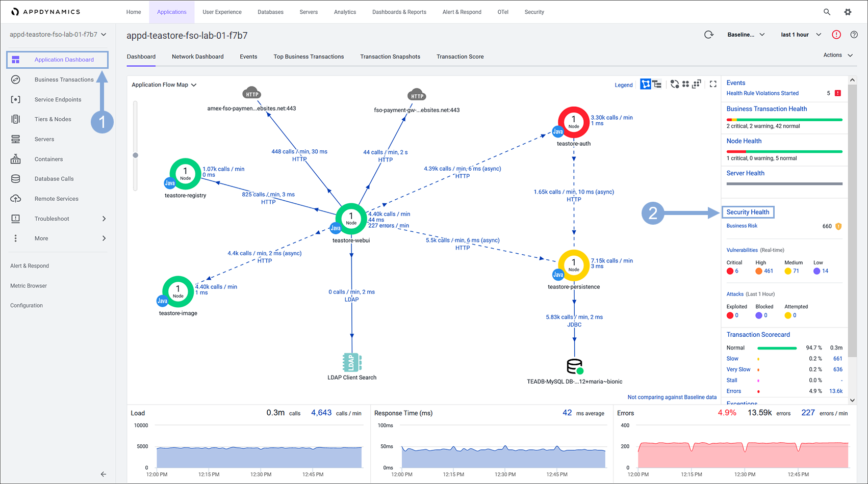Open Tiers & Nodes in the sidebar

(53, 119)
